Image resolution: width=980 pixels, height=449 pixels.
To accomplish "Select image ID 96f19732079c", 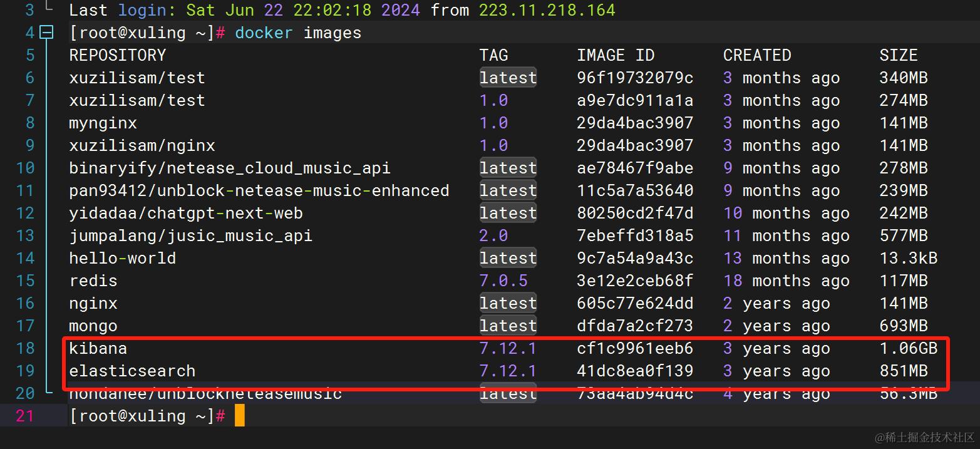I will (635, 78).
